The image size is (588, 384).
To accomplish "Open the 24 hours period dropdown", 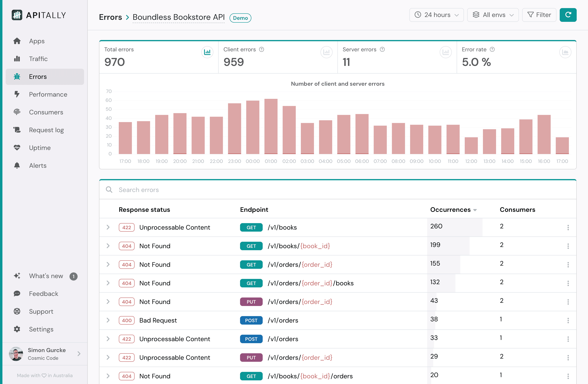I will [x=436, y=15].
